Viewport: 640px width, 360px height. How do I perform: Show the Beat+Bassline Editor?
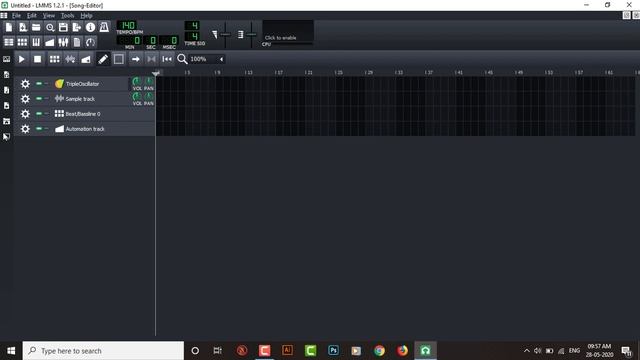click(23, 42)
